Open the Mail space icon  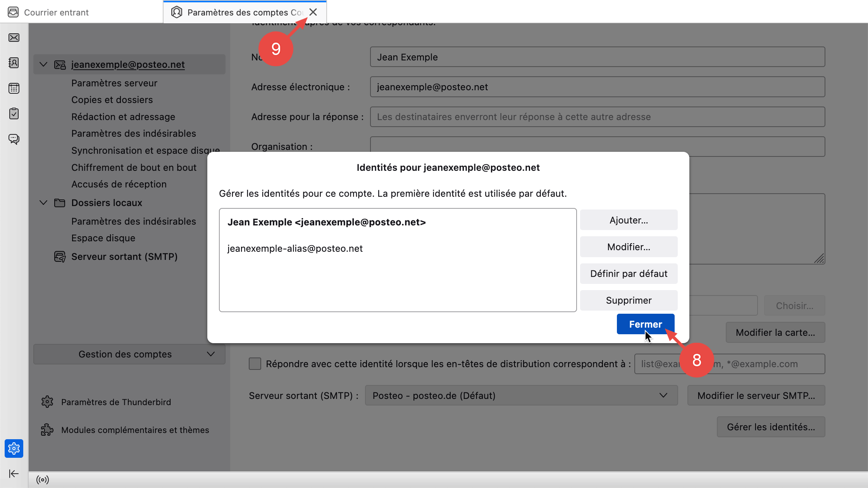(x=14, y=38)
